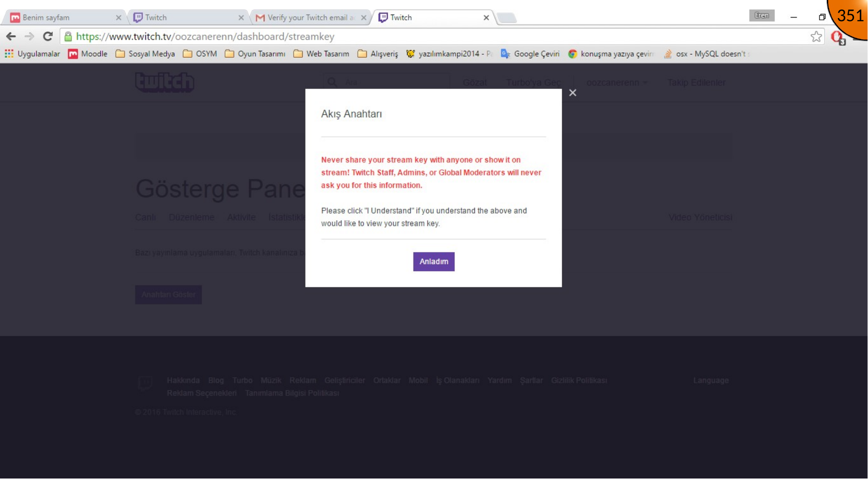Open the Müzik footer link

pos(271,380)
